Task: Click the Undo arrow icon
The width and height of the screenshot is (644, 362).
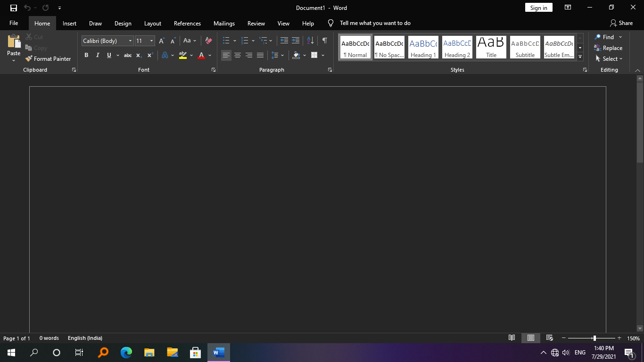Action: coord(27,8)
